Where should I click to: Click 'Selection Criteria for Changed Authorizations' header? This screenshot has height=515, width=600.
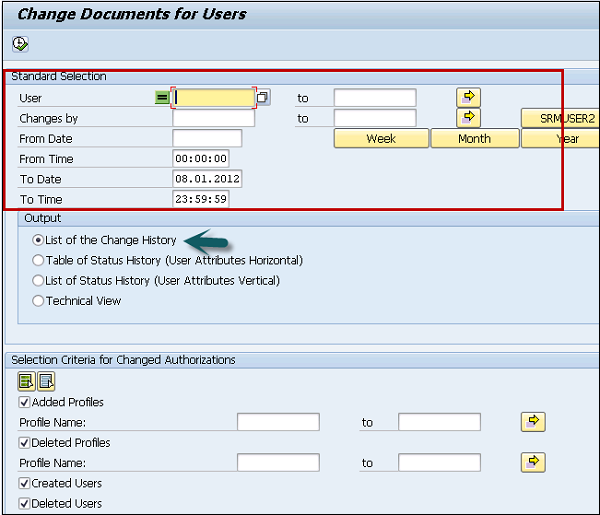123,360
